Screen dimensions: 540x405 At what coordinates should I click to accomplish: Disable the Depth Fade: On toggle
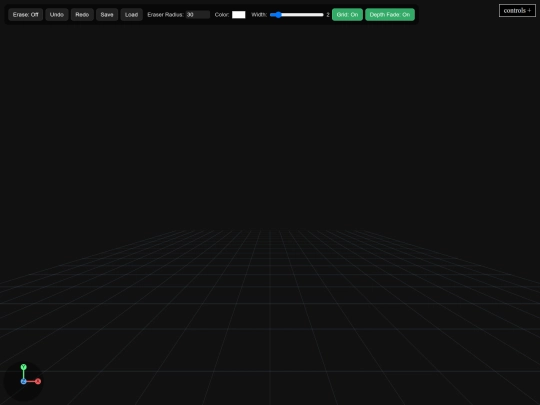(390, 15)
